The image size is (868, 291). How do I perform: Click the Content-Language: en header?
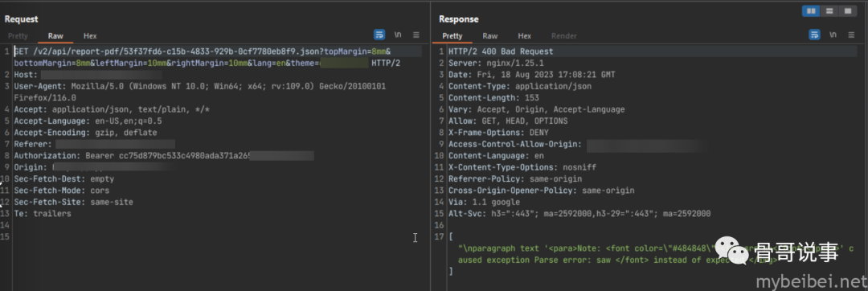pos(496,156)
